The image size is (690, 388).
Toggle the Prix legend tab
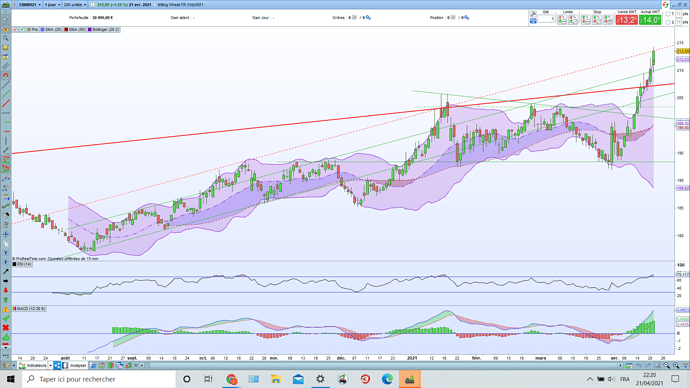tap(32, 29)
